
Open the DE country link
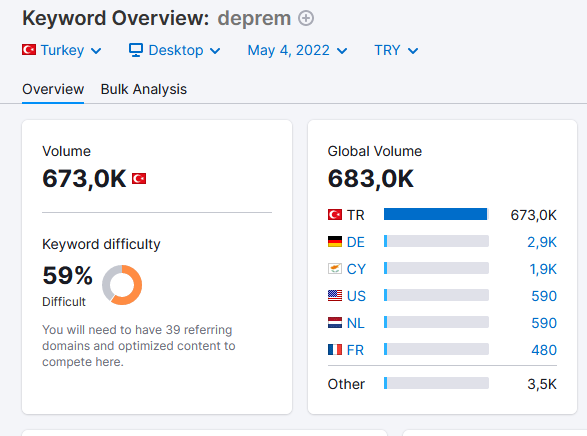(x=356, y=242)
